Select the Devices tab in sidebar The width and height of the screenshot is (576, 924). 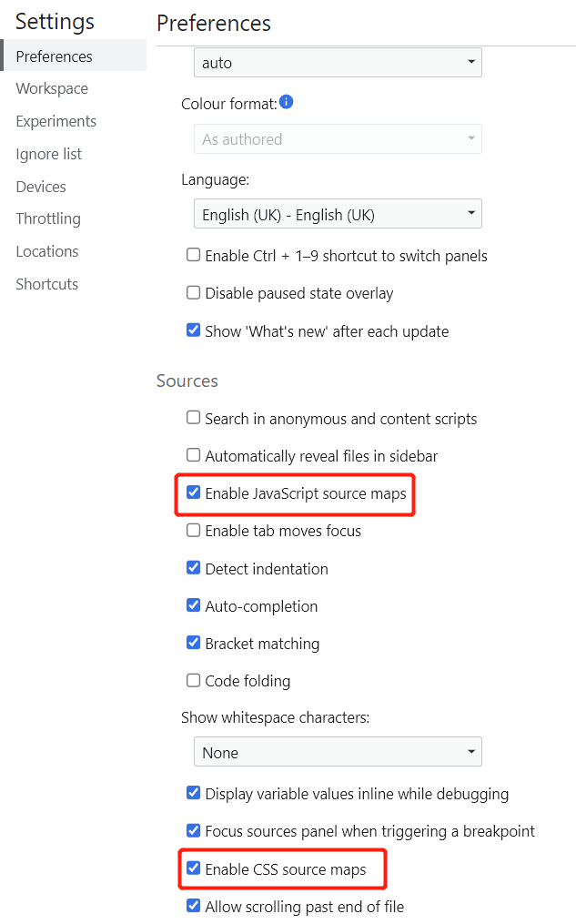click(41, 187)
